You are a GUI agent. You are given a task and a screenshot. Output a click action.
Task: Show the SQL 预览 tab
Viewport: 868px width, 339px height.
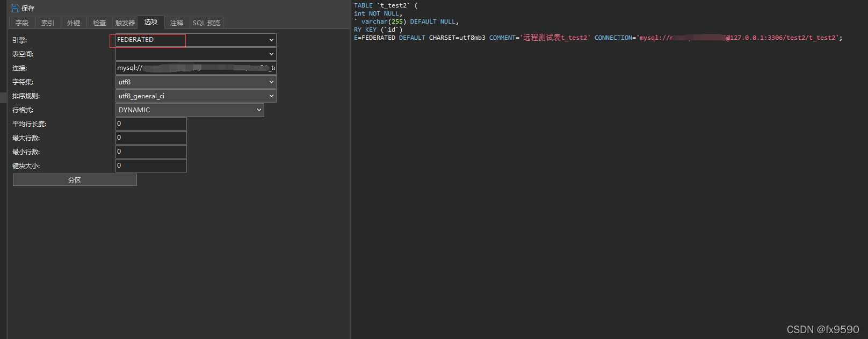coord(206,23)
